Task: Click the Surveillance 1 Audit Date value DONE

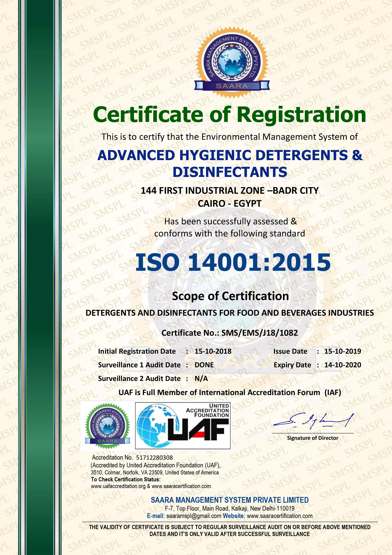Action: pyautogui.click(x=204, y=365)
